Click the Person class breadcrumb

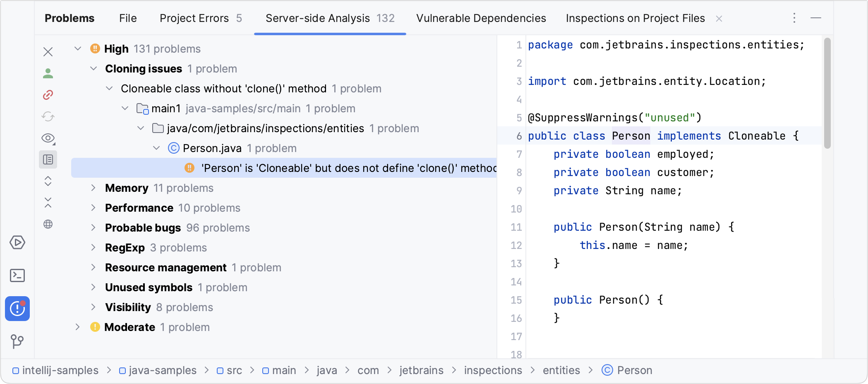coord(634,370)
